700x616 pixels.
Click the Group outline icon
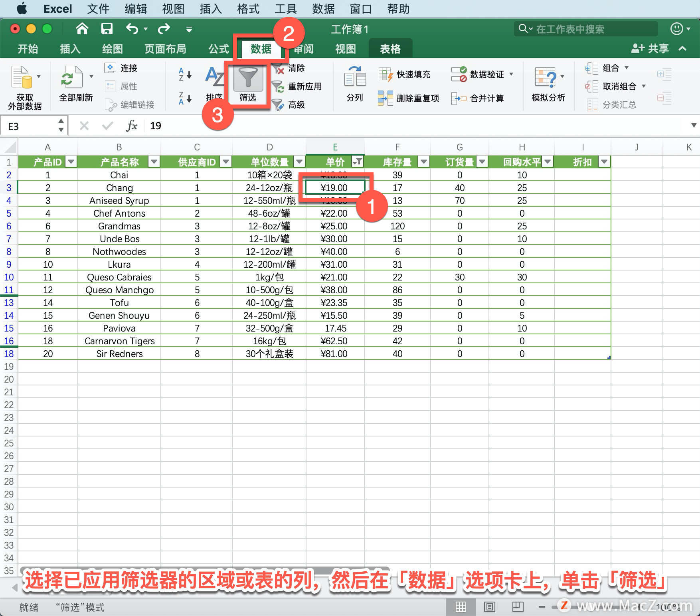point(592,68)
